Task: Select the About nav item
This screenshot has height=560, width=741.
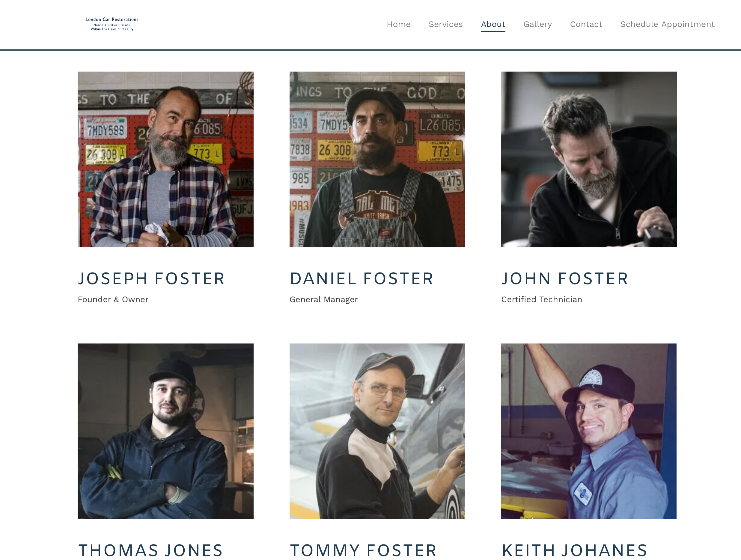Action: (x=493, y=24)
